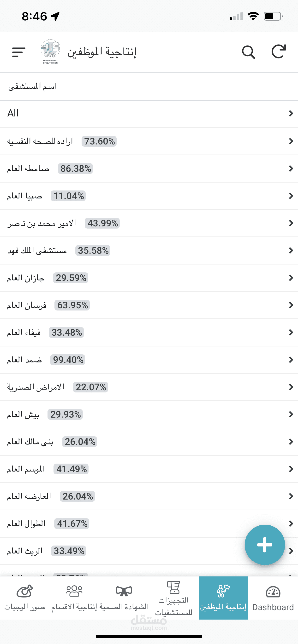
Task: Tap the Management of Nutrition logo
Action: [x=50, y=52]
